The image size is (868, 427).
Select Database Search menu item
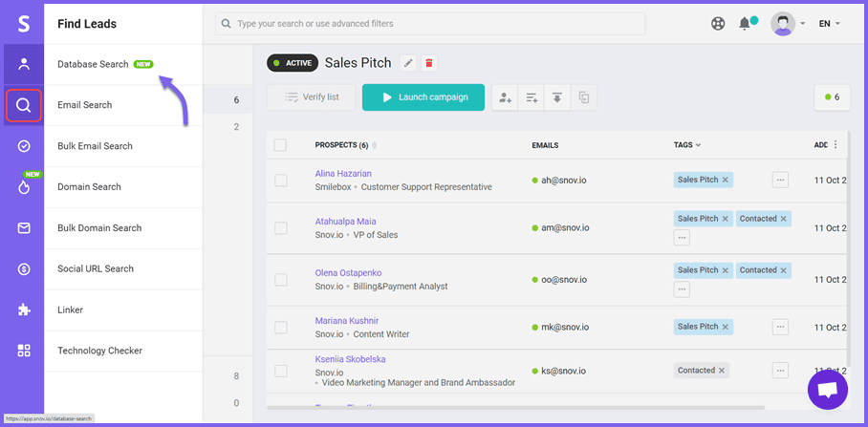93,64
